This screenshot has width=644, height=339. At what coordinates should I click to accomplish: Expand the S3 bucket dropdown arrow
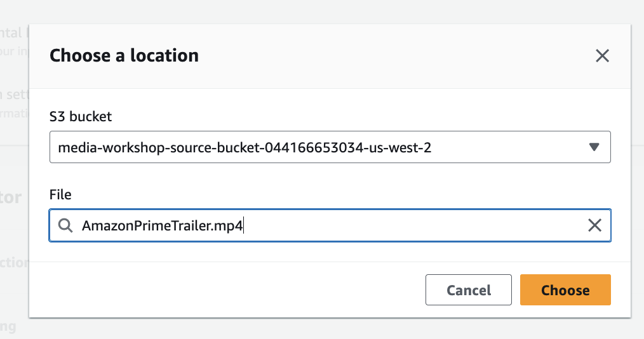click(594, 147)
